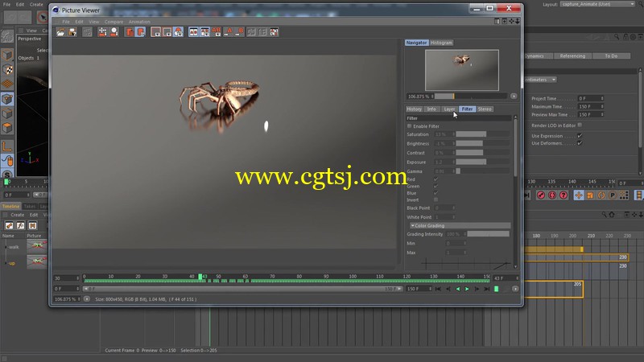The height and width of the screenshot is (362, 644).
Task: Switch to the Histogram tab
Action: (441, 43)
